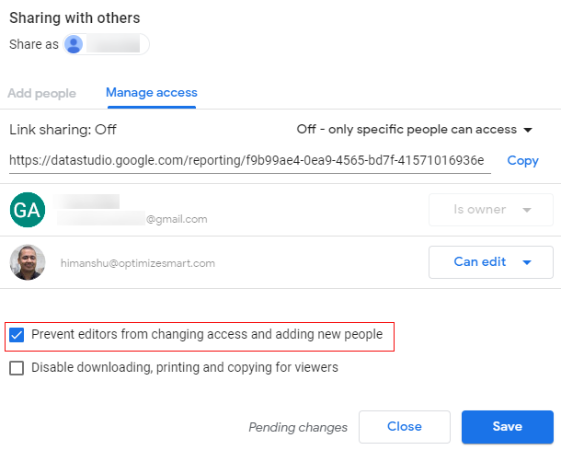Select the Manage access tab
This screenshot has width=561, height=450.
tap(152, 93)
